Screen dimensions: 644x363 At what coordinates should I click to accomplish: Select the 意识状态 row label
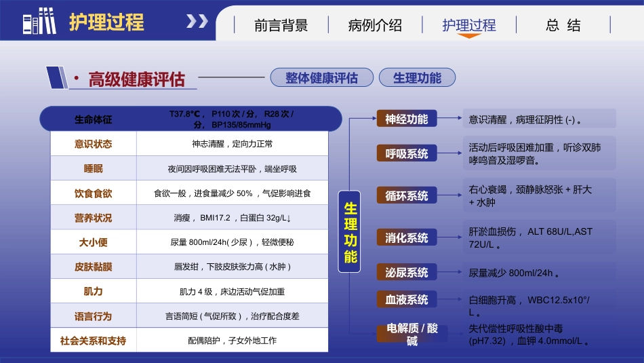point(94,144)
